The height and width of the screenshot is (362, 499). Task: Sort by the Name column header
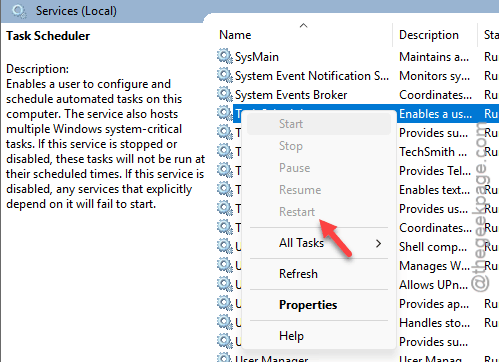click(235, 35)
